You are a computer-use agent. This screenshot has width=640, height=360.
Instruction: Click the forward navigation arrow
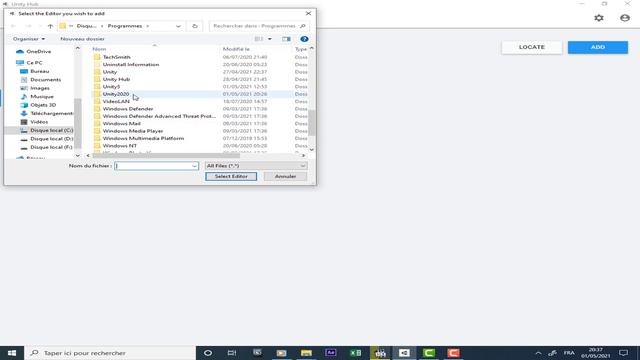click(28, 26)
